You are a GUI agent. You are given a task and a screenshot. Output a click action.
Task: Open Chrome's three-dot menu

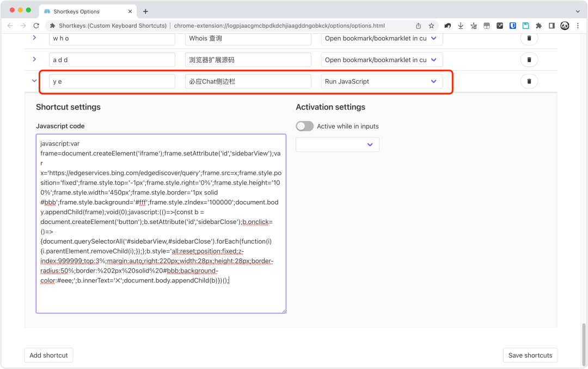click(578, 26)
